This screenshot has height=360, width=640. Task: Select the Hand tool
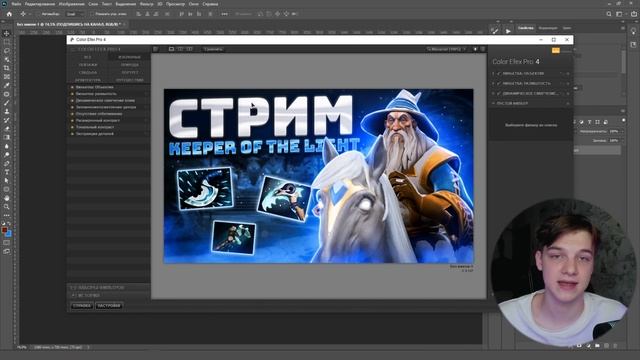coord(7,198)
